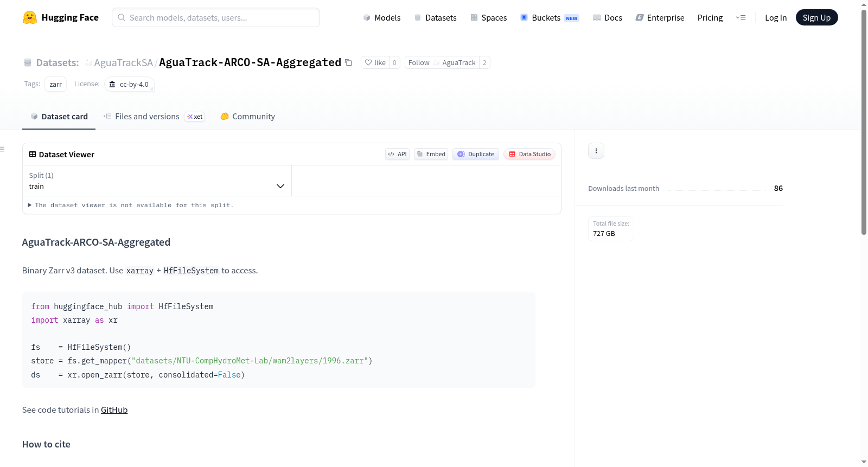Duplicate the dataset with the Duplicate button
The image size is (868, 467).
tap(476, 154)
